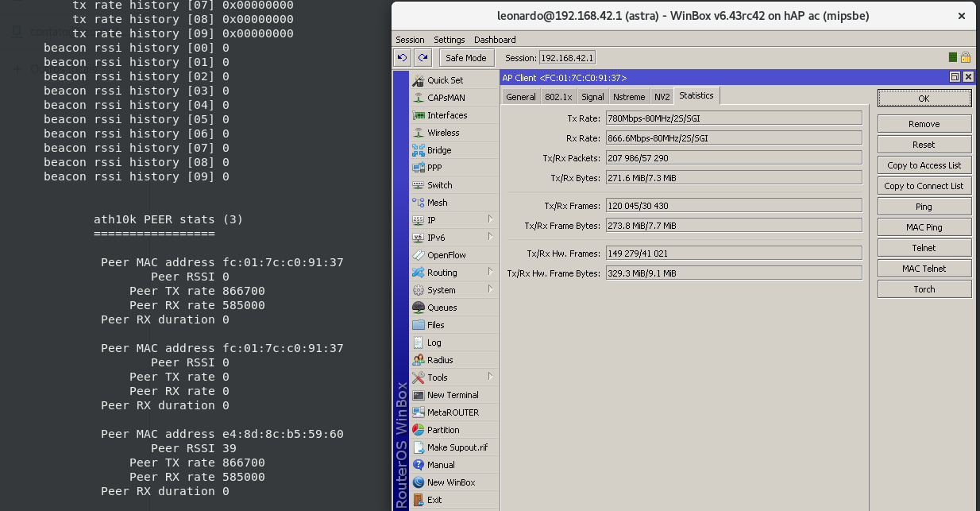Click the Ping button
The height and width of the screenshot is (511, 980).
[x=924, y=207]
